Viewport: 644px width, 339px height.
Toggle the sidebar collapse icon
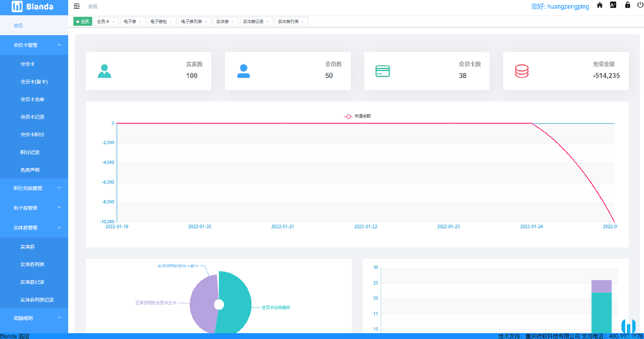(76, 6)
